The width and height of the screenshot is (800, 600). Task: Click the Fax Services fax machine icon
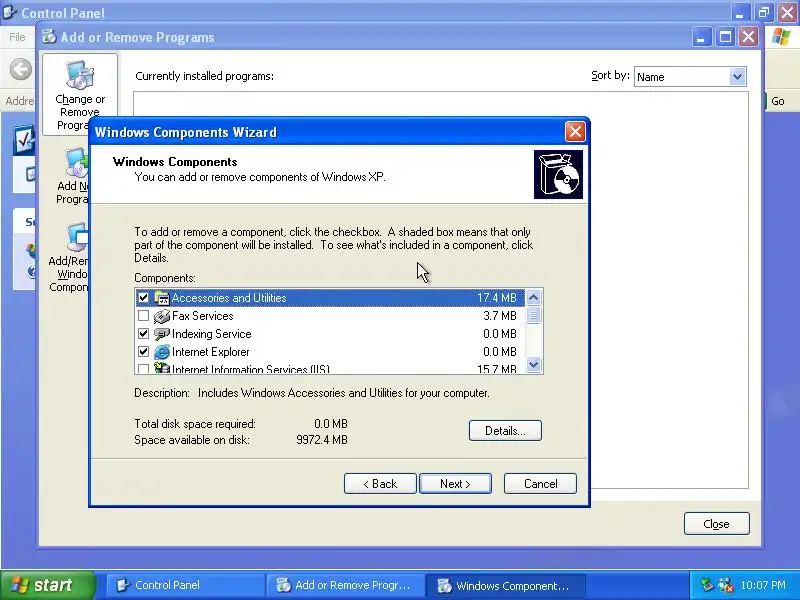tap(162, 316)
